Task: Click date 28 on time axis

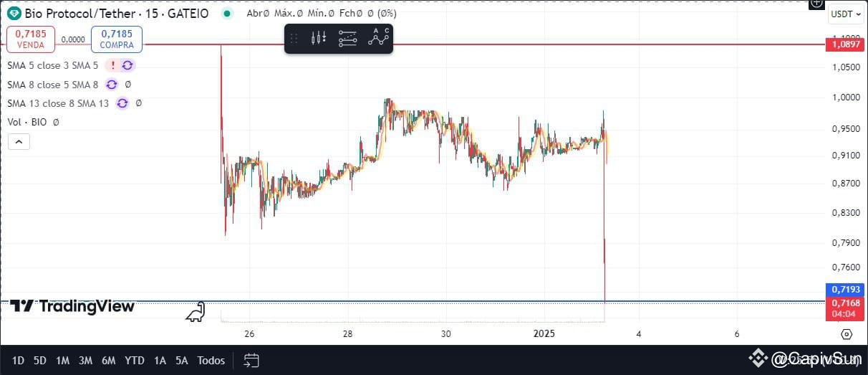Action: [x=347, y=334]
